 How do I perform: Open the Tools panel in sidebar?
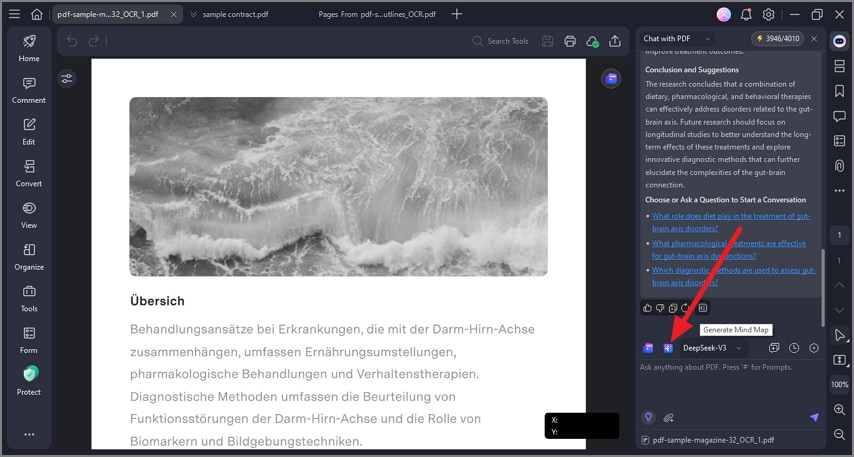[29, 298]
